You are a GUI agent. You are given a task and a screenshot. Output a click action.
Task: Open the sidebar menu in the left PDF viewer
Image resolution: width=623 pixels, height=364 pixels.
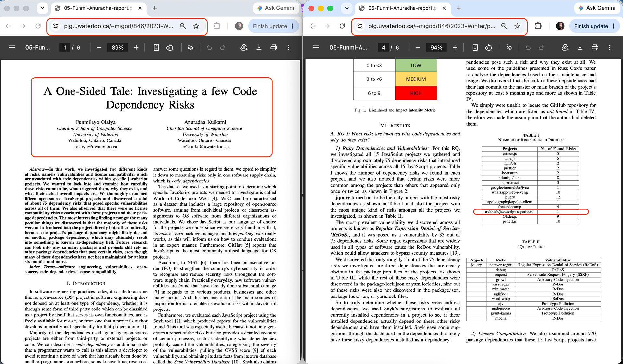click(x=12, y=48)
